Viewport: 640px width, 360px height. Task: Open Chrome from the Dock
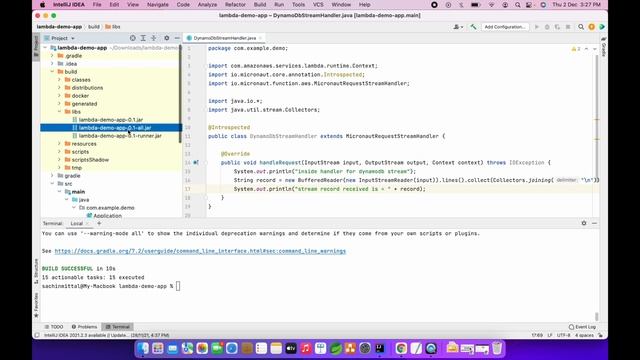point(401,348)
